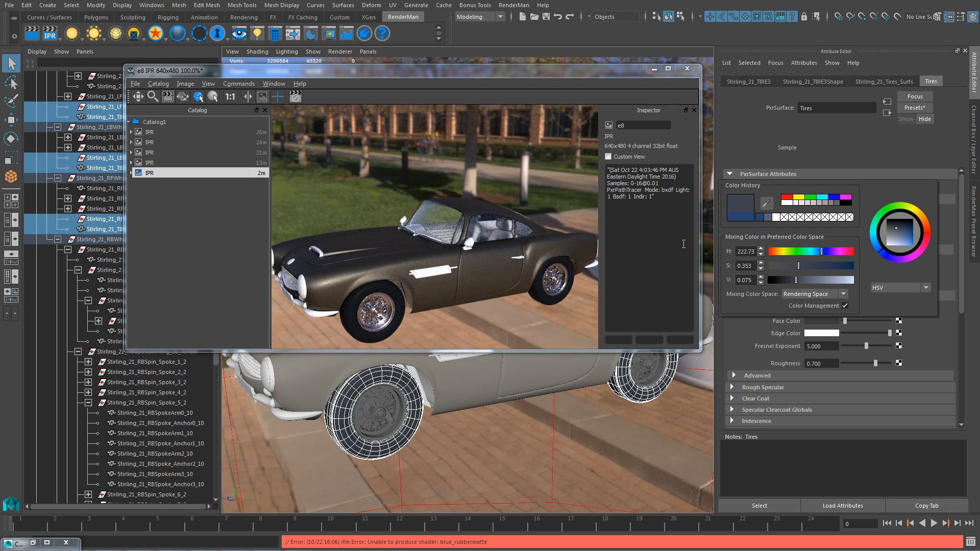Click the RenderMan Render clapperboard shelf icon

coord(32,34)
